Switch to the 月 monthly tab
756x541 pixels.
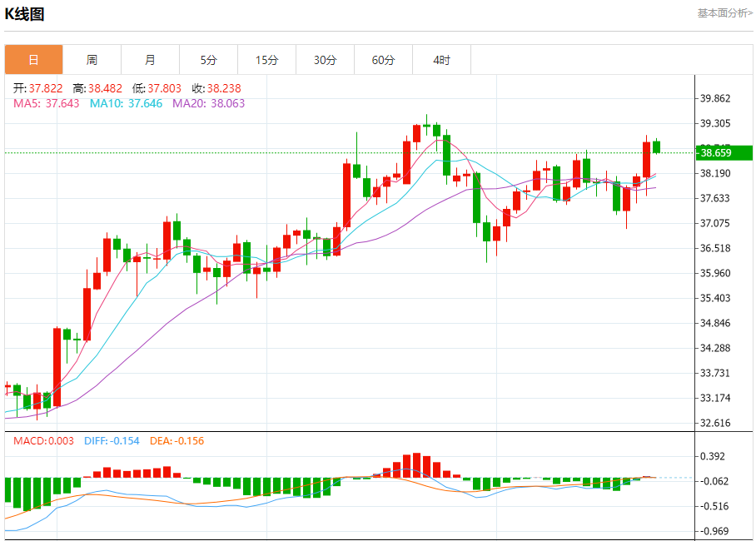click(150, 60)
